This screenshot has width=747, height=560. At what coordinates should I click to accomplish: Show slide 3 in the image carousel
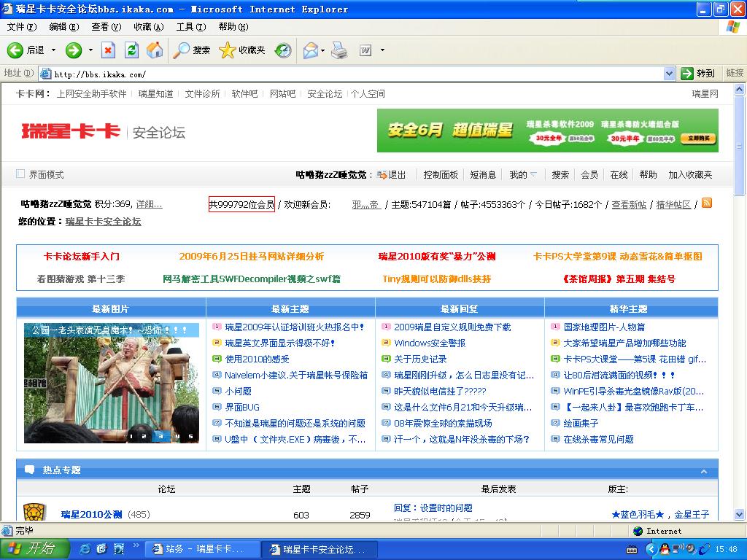[160, 436]
